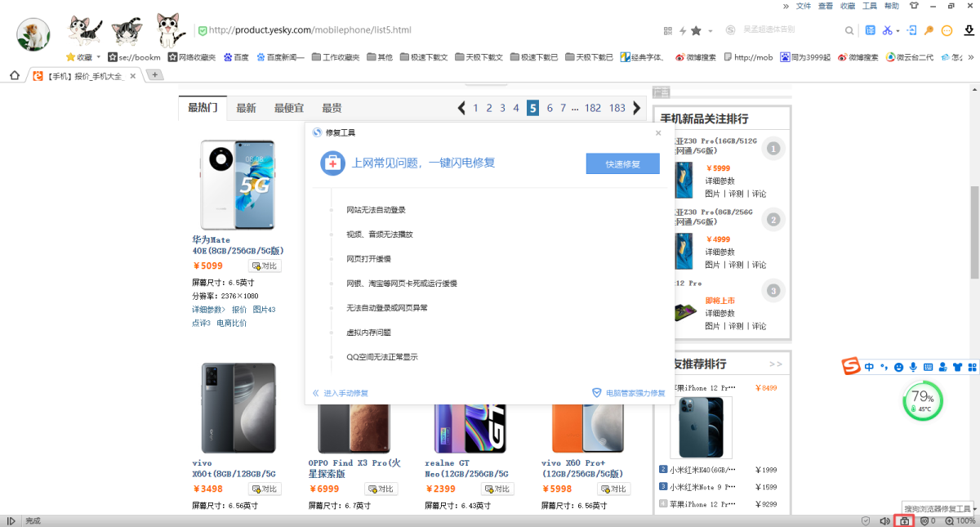The width and height of the screenshot is (980, 527).
Task: Mute page sound via speaker icon
Action: pos(884,520)
